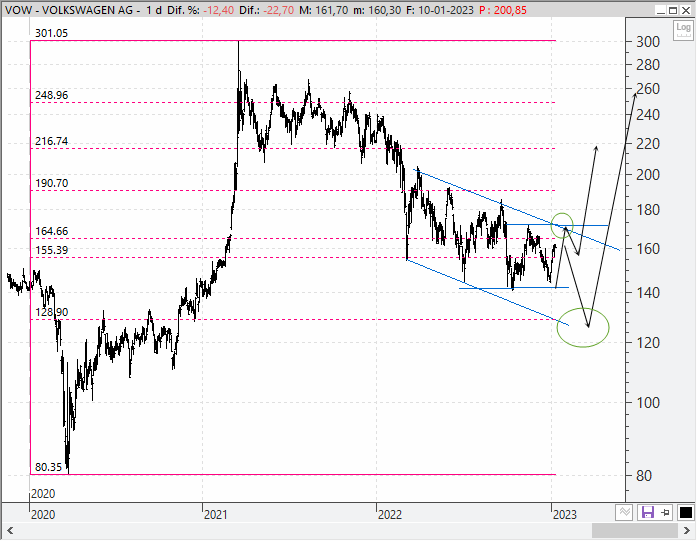Click the 260 price axis label
Image resolution: width=697 pixels, height=541 pixels.
[x=648, y=89]
